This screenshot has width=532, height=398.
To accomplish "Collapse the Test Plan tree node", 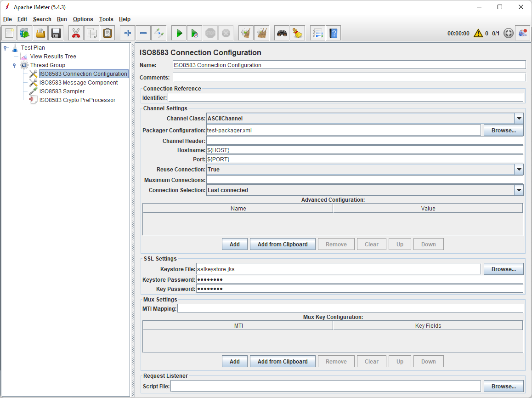I will (5, 48).
